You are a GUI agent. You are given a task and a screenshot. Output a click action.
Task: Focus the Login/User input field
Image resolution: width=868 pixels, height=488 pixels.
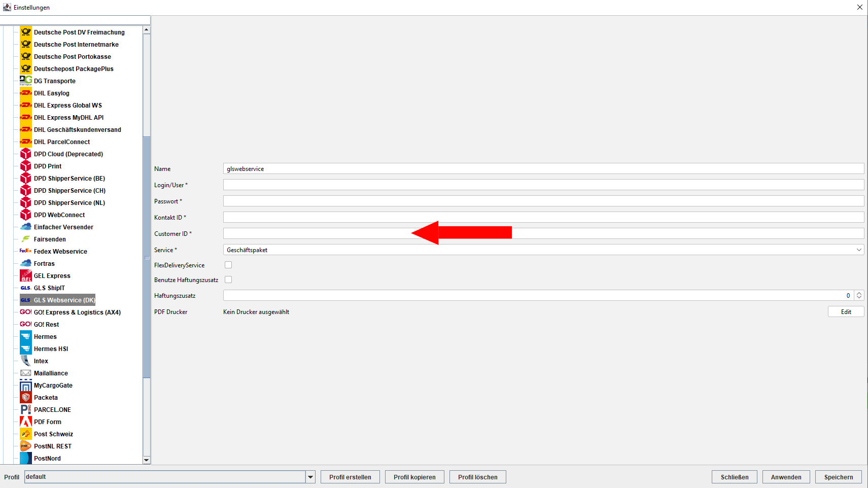pos(543,185)
